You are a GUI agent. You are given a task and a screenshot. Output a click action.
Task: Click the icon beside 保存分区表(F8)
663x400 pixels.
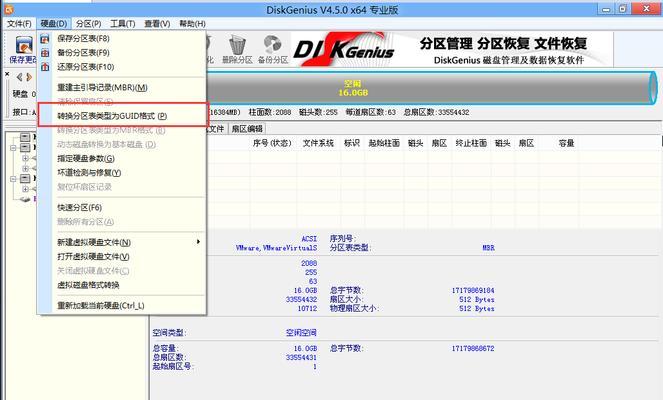point(45,39)
